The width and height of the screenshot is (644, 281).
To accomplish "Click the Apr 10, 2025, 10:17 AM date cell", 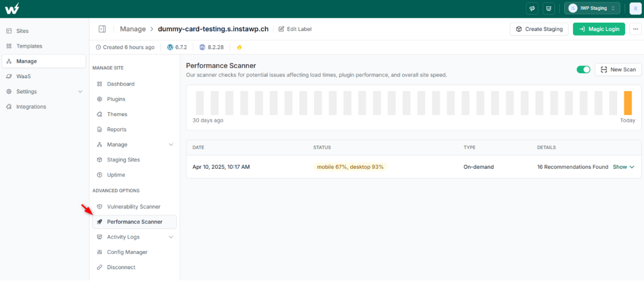I will [x=221, y=167].
